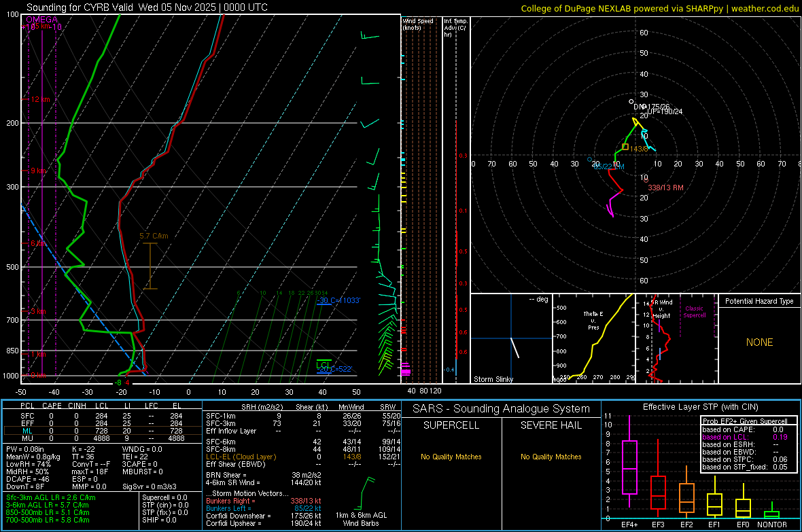802x532 pixels.
Task: Click the 'Bunkers Right = 338/13 kt' line
Action: click(x=264, y=501)
